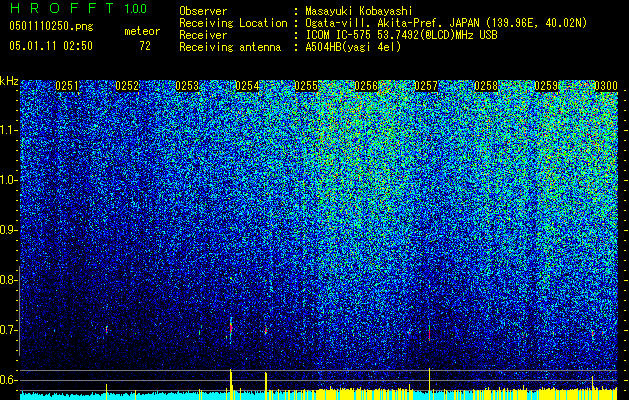Viewport: 629px width, 400px height.
Task: Select the file name 0501110250.png
Action: point(51,26)
